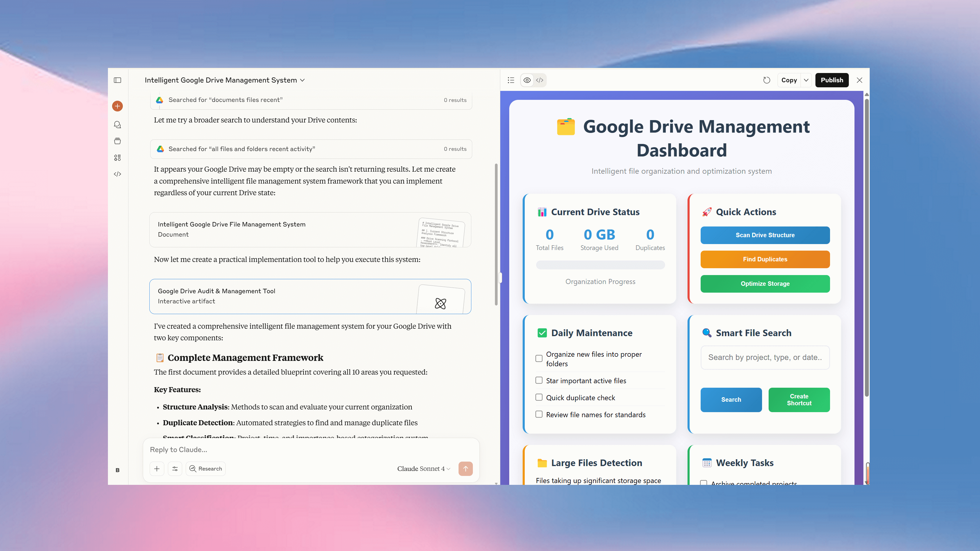Start a new chat with plus icon
The width and height of the screenshot is (980, 551).
(x=117, y=106)
